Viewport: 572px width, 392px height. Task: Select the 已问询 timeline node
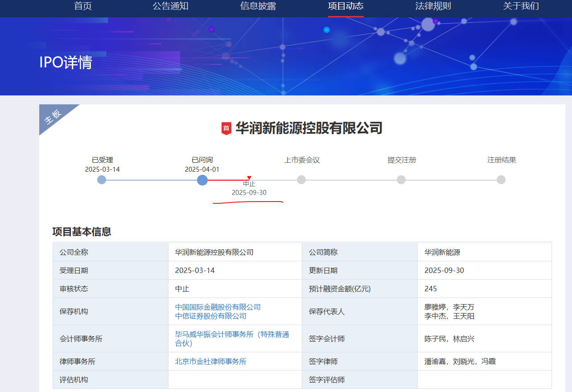(x=202, y=180)
